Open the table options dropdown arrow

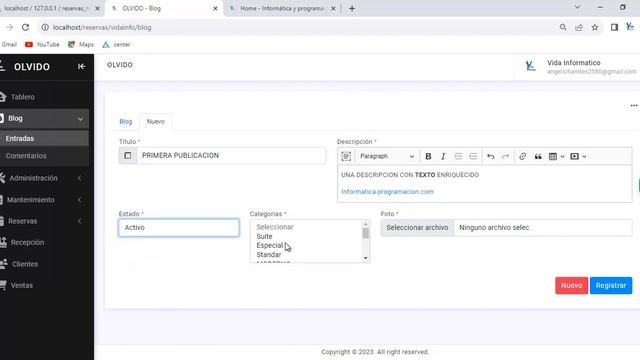(562, 156)
